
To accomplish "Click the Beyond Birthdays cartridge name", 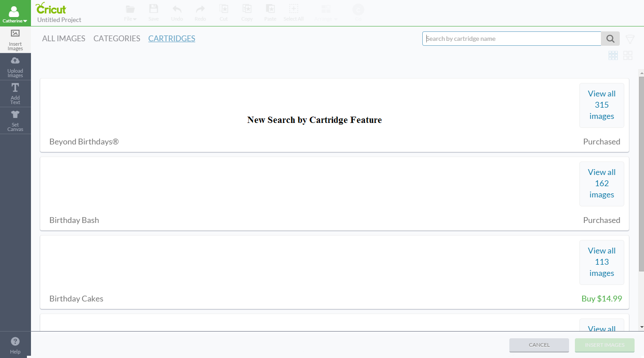I will pyautogui.click(x=84, y=142).
